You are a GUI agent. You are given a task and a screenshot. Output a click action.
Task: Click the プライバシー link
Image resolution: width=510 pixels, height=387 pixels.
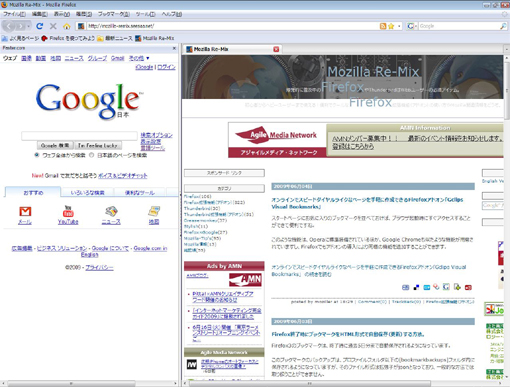point(99,267)
